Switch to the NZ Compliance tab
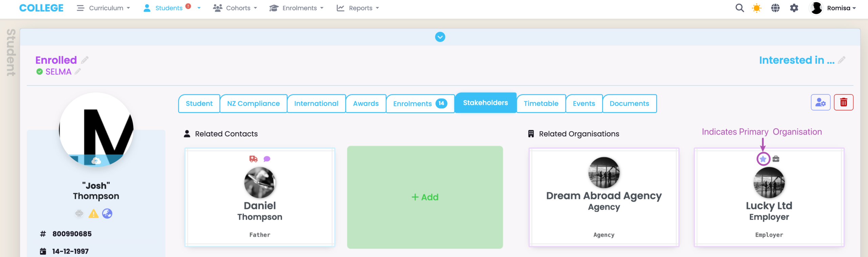 pyautogui.click(x=253, y=104)
